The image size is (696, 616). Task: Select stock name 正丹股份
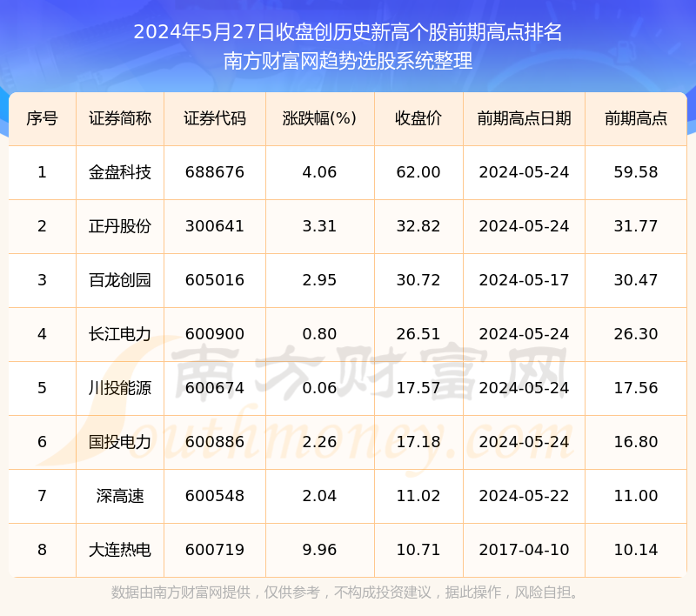(120, 226)
